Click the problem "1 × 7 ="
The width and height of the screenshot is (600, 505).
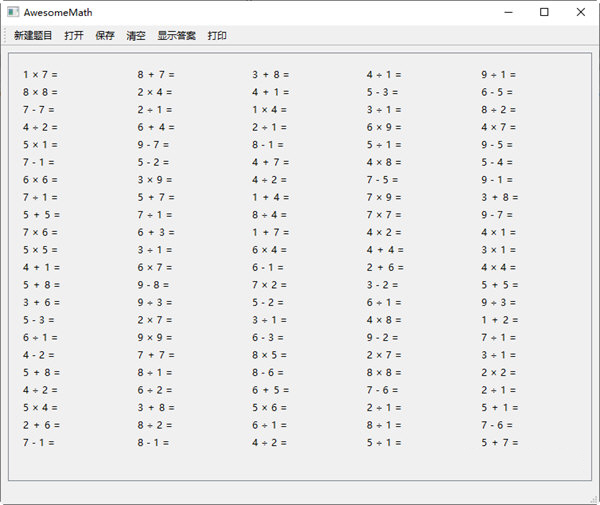pyautogui.click(x=40, y=75)
